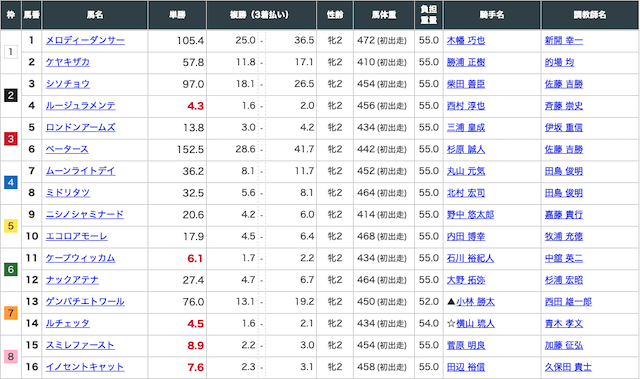Open horse シソチョウ
This screenshot has height=379, width=640.
pyautogui.click(x=67, y=84)
